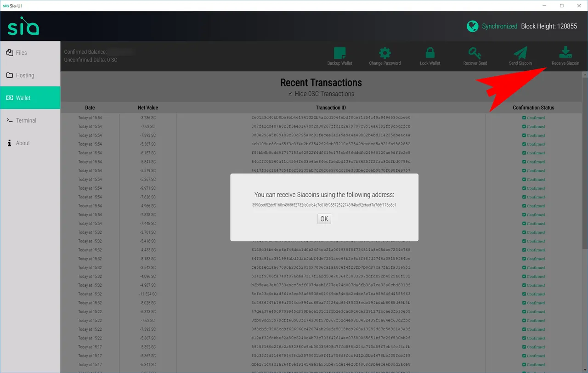
Task: Select transaction ID starting 2e01a3d40bb8
Action: pos(331,118)
